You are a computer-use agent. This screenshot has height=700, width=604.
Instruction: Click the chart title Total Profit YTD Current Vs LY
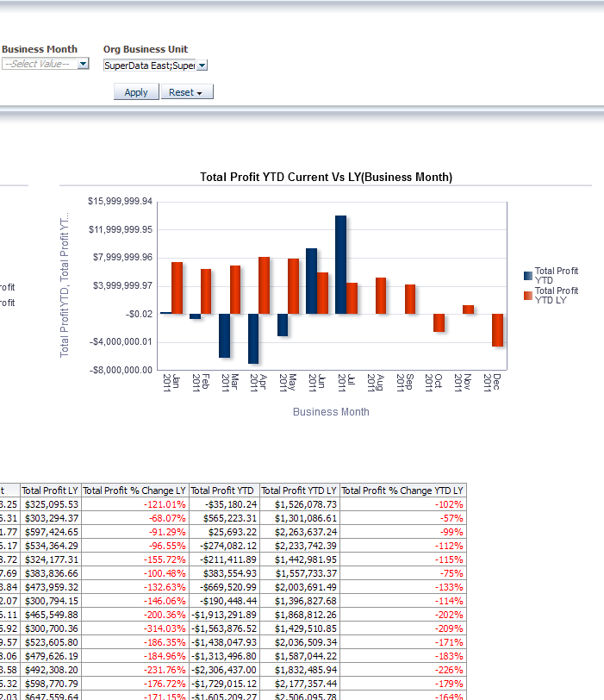pyautogui.click(x=326, y=177)
